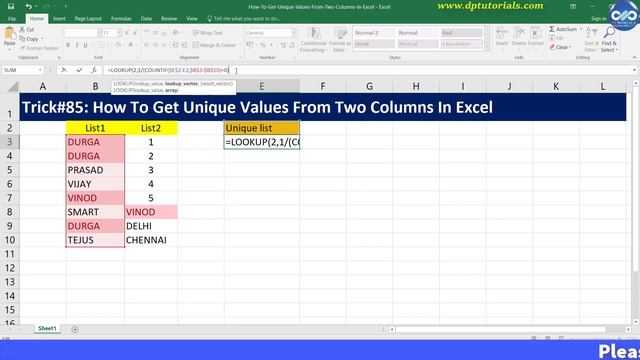Apply the Calculation cell style
This screenshot has height=360, width=640.
pyautogui.click(x=462, y=44)
